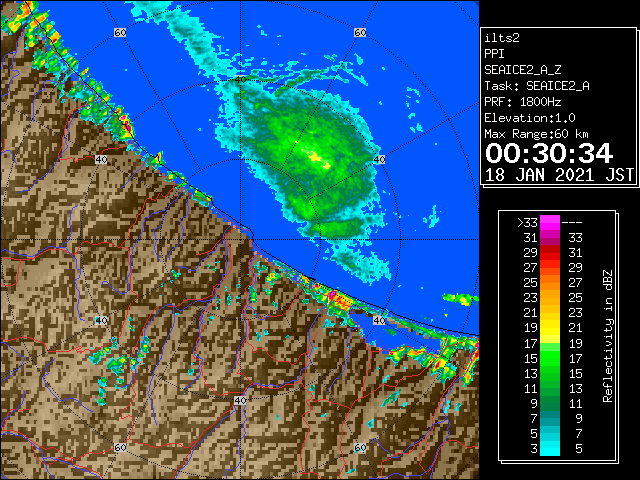Click the magenta swatch beside ">33"
The width and height of the screenshot is (640, 480).
click(x=550, y=223)
